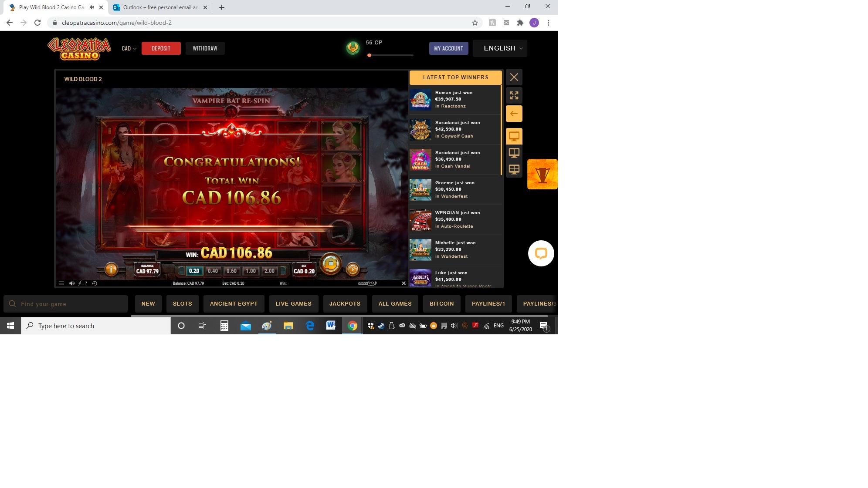The image size is (868, 488).
Task: Switch to the Outlook browser tab
Action: [160, 7]
